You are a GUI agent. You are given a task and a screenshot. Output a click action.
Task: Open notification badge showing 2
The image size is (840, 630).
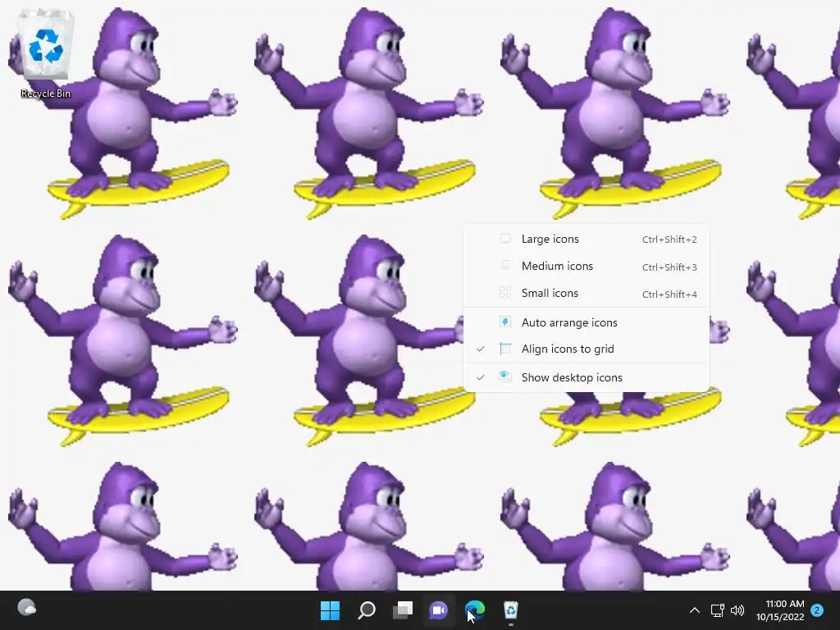[818, 610]
